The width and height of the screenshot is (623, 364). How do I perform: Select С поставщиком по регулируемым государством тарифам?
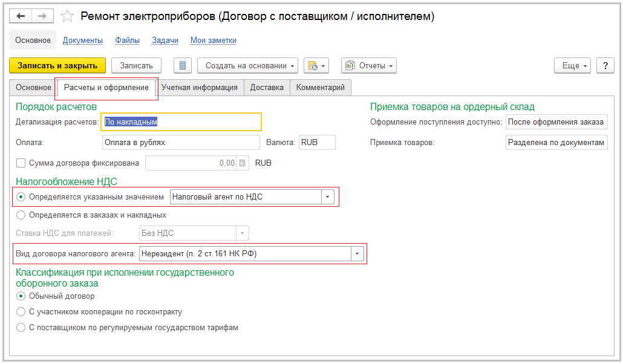point(21,328)
